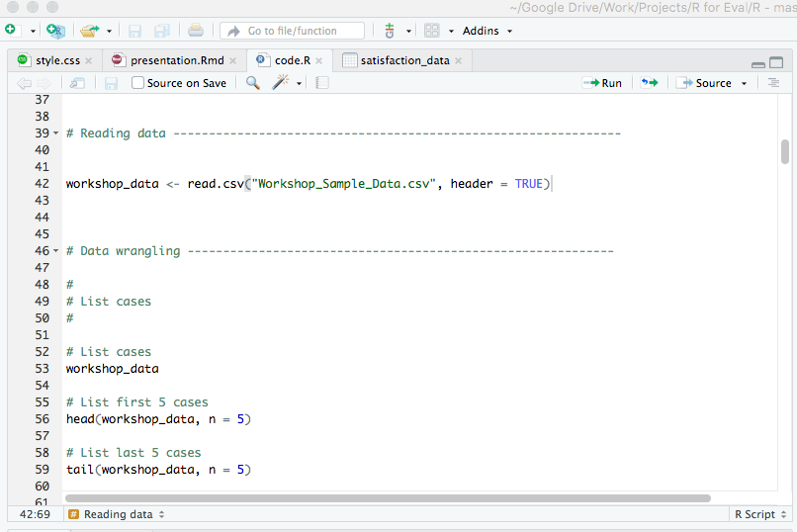This screenshot has width=797, height=532.
Task: Click the Source button
Action: (705, 83)
